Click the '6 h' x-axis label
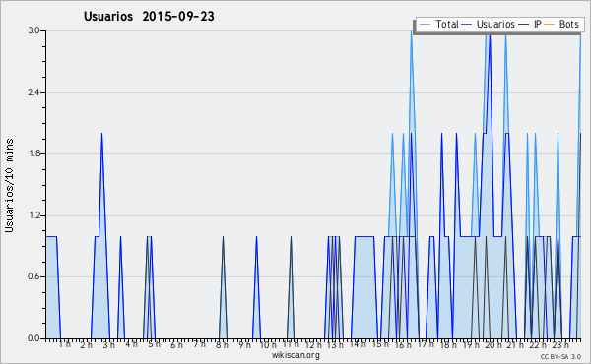This screenshot has width=591, height=364. [176, 345]
